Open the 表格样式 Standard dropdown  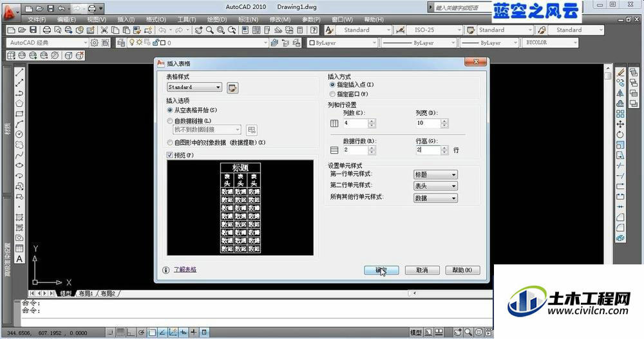194,87
